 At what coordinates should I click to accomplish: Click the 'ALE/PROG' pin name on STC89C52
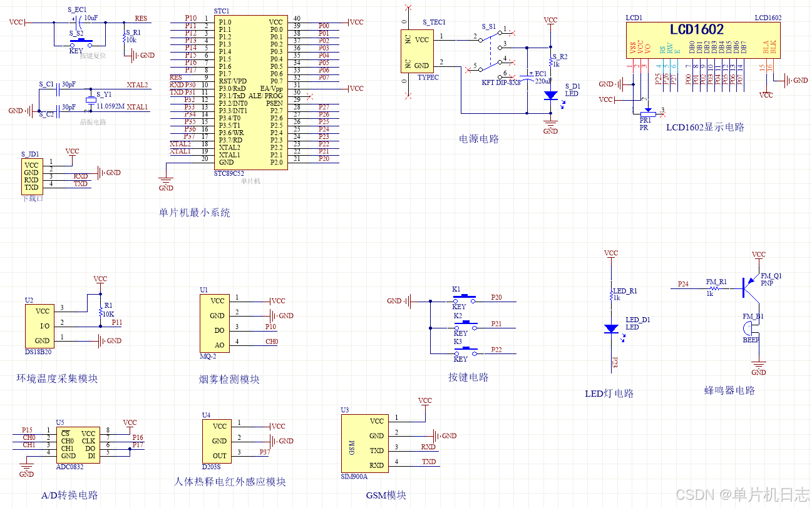tap(265, 96)
